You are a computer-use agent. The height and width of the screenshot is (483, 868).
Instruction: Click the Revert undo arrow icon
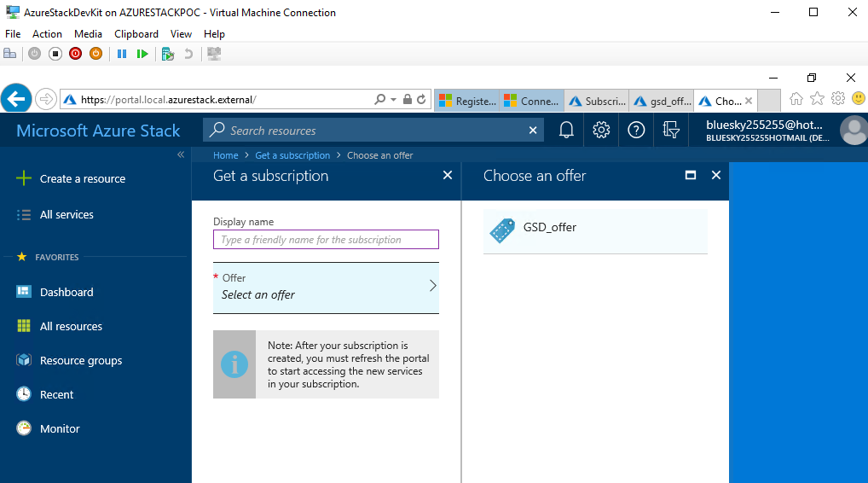188,54
